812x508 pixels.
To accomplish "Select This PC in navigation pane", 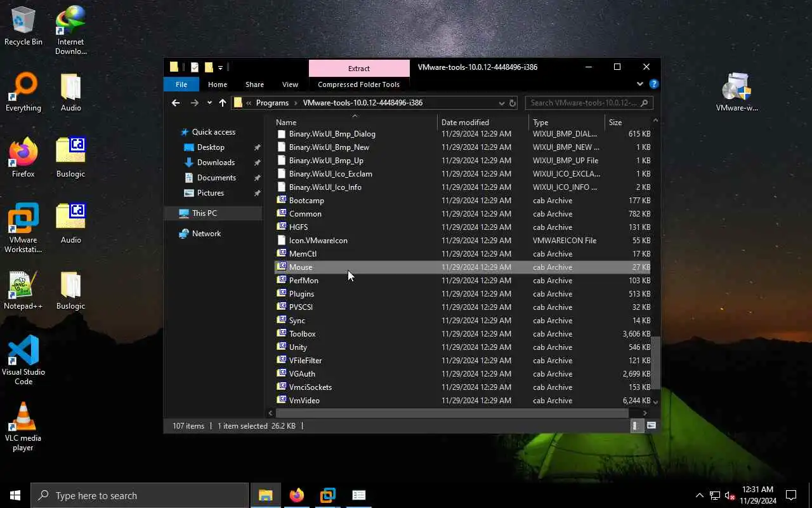I will (204, 213).
